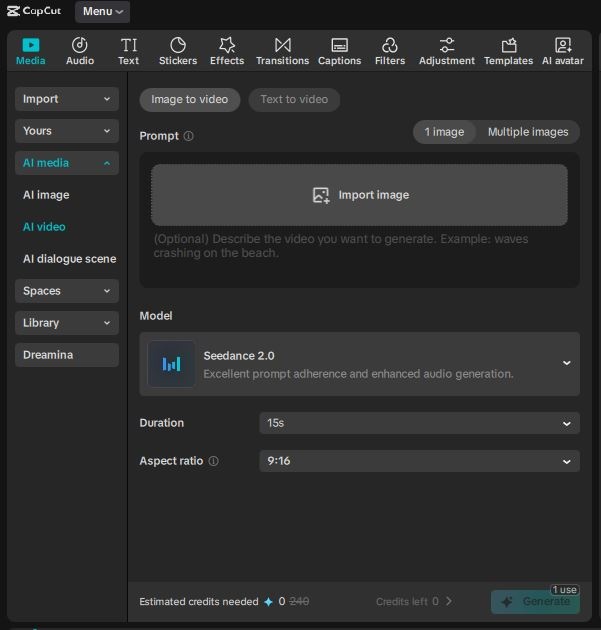The width and height of the screenshot is (601, 630).
Task: Open the Menu dropdown
Action: tap(102, 11)
